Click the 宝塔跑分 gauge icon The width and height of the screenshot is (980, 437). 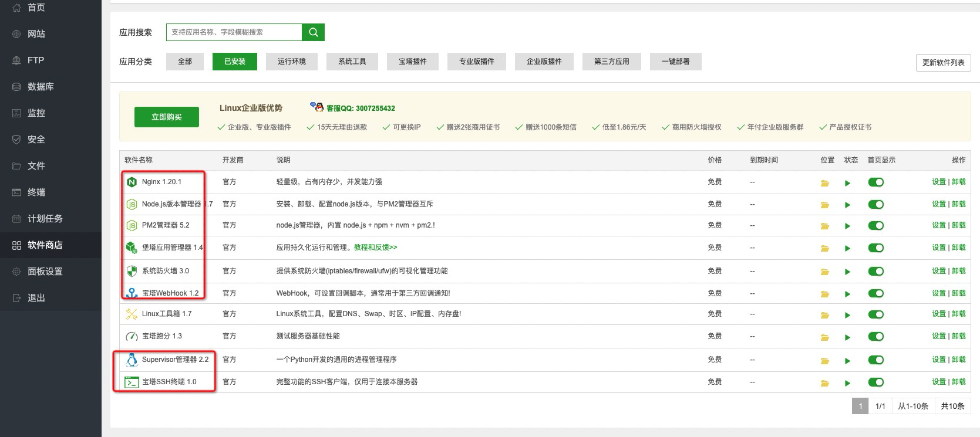[x=132, y=336]
